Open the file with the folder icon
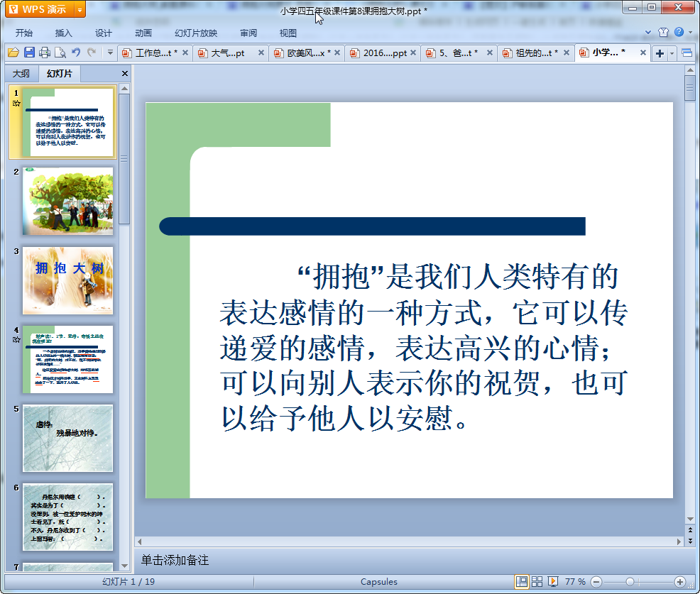The height and width of the screenshot is (594, 700). click(x=13, y=53)
